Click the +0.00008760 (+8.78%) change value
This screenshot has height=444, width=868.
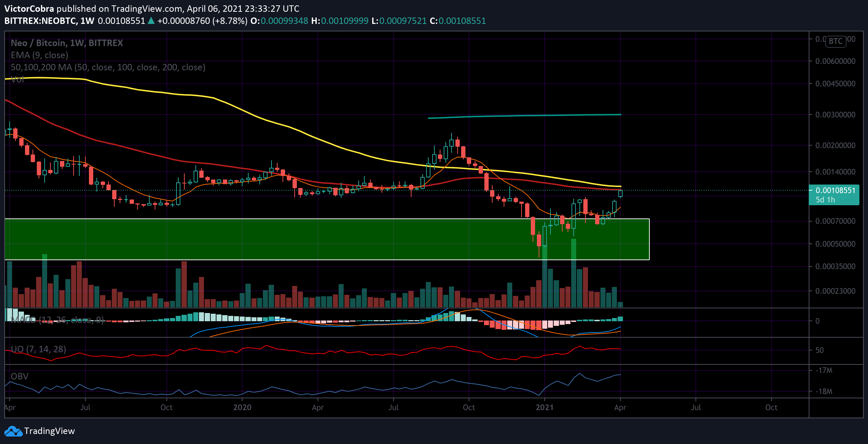[202, 21]
